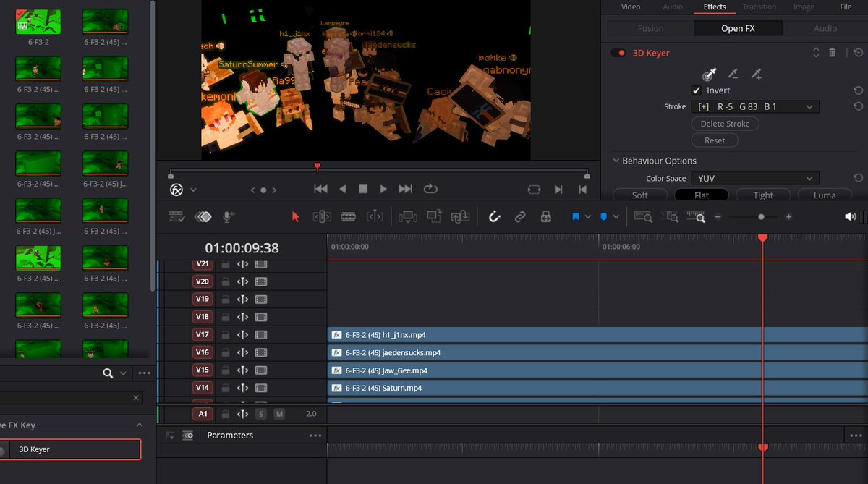Click the Delete Stroke button
This screenshot has width=868, height=484.
tap(725, 123)
